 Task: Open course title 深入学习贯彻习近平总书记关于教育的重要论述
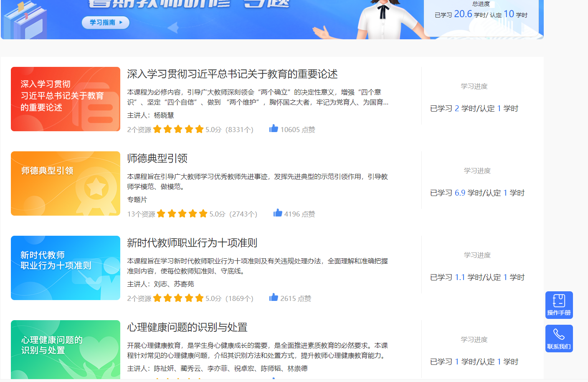(x=232, y=74)
